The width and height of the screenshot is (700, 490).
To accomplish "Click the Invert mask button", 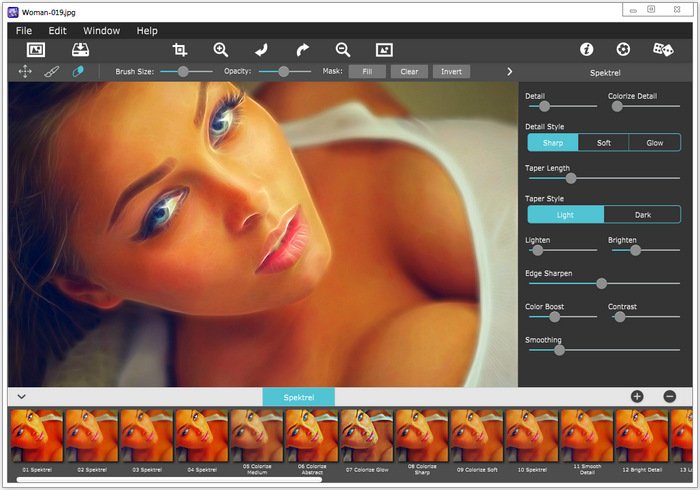I will click(x=451, y=71).
